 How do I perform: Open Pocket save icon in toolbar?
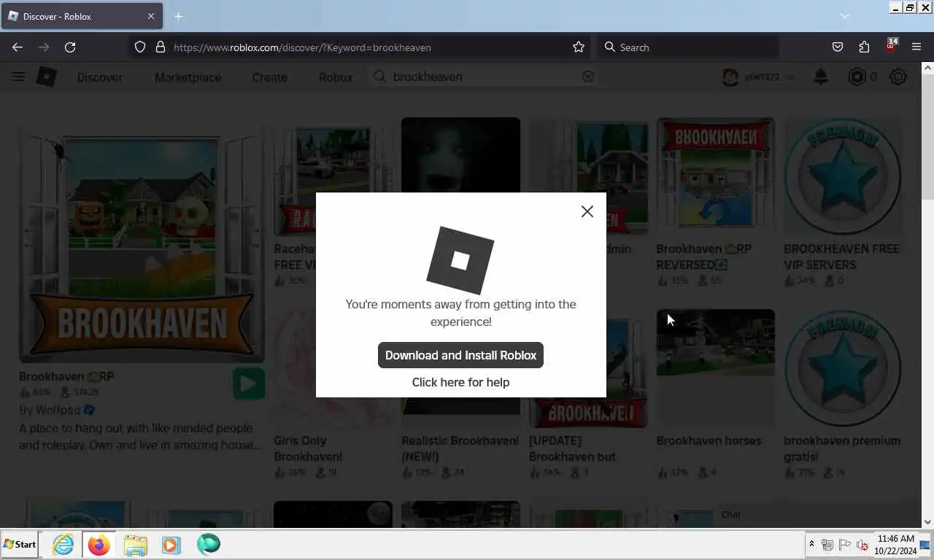click(838, 47)
